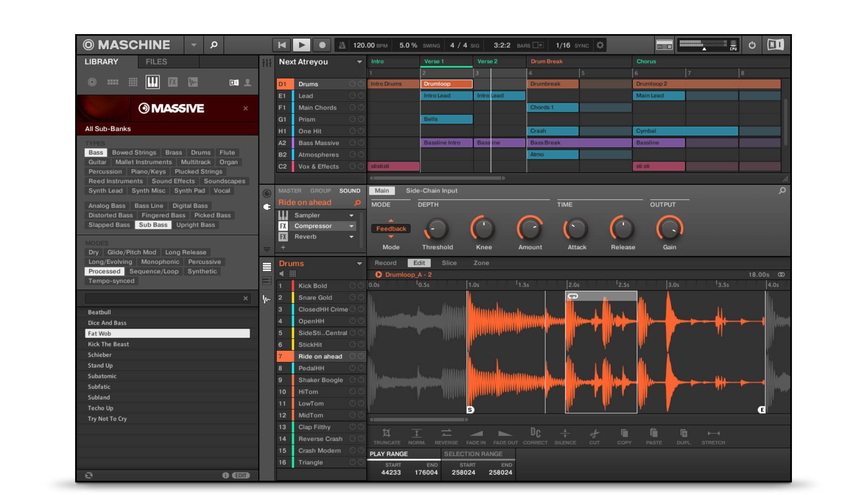Click the metronome icon
Image resolution: width=868 pixels, height=495 pixels.
coord(342,45)
